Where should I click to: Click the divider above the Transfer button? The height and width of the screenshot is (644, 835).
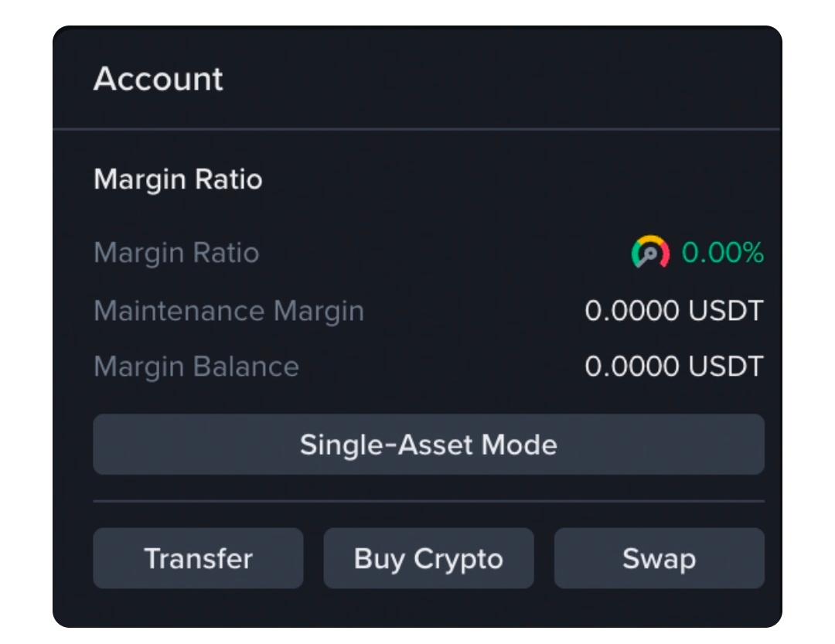point(428,501)
